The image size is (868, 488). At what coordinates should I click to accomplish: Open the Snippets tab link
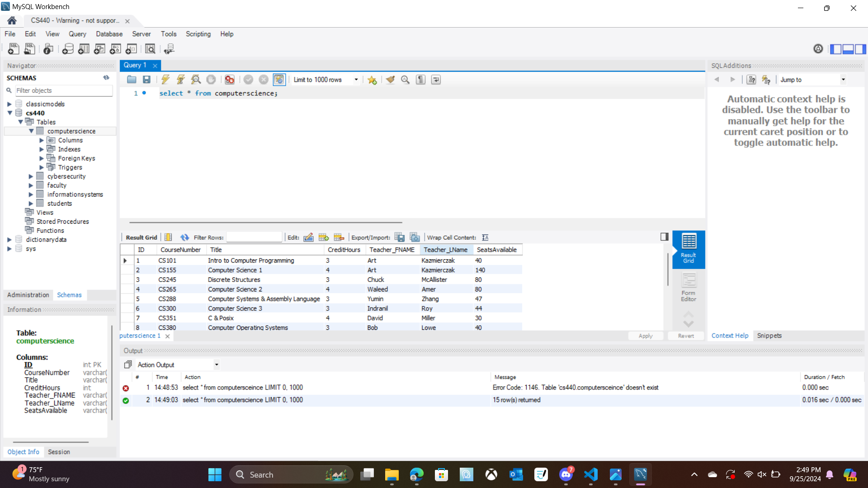coord(769,335)
